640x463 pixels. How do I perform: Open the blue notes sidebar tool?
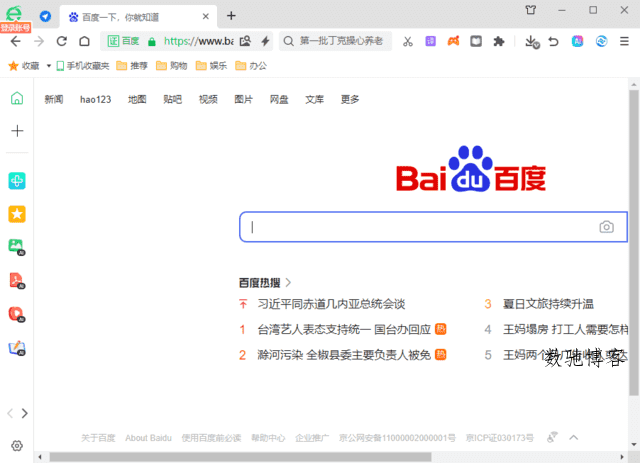17,348
